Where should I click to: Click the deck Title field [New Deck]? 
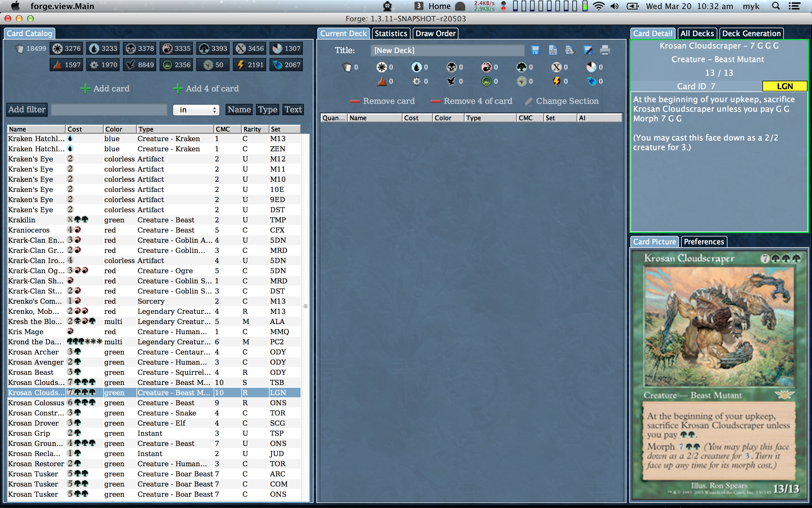pyautogui.click(x=447, y=51)
